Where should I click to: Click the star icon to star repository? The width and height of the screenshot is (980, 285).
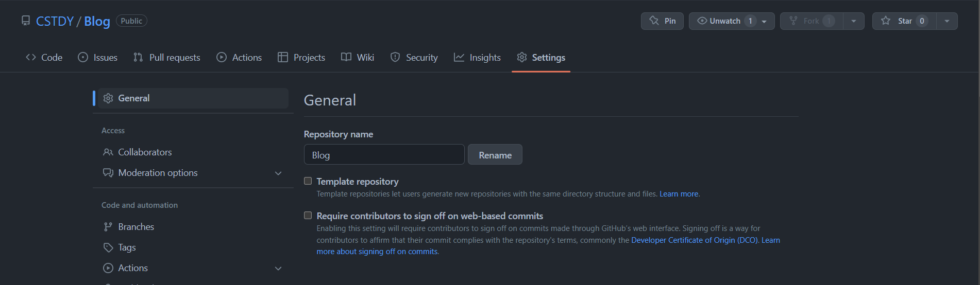pos(886,21)
